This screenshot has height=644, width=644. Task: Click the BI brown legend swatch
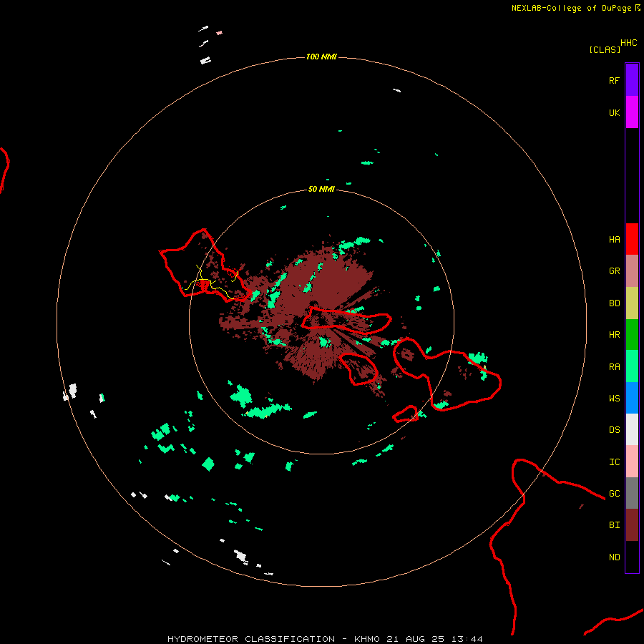(632, 525)
